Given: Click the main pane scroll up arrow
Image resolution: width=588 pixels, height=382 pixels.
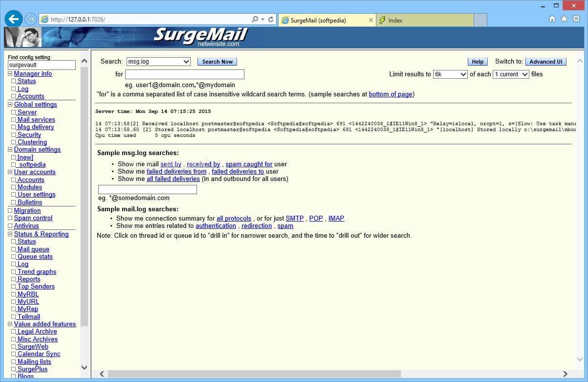Looking at the screenshot, I should [x=580, y=61].
